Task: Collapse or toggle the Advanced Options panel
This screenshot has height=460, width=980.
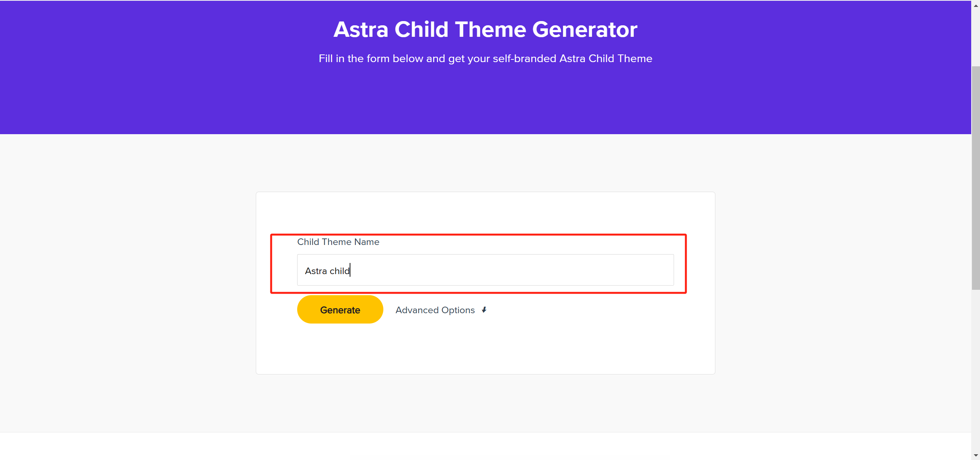Action: pyautogui.click(x=435, y=310)
